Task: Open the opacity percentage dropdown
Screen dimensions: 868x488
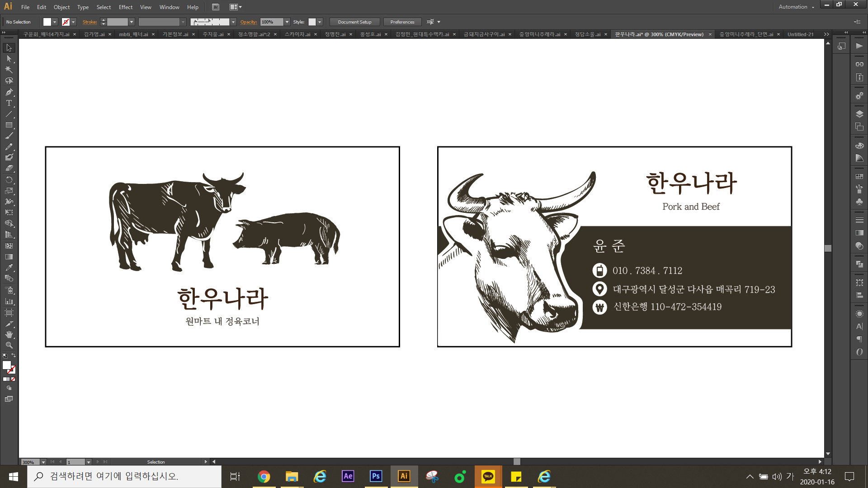Action: (x=287, y=22)
